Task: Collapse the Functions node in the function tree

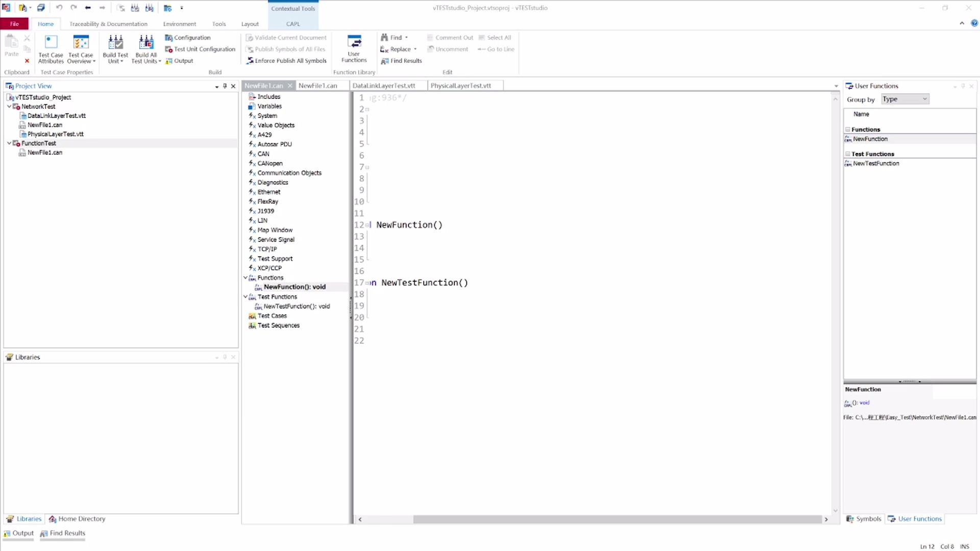Action: (x=246, y=278)
